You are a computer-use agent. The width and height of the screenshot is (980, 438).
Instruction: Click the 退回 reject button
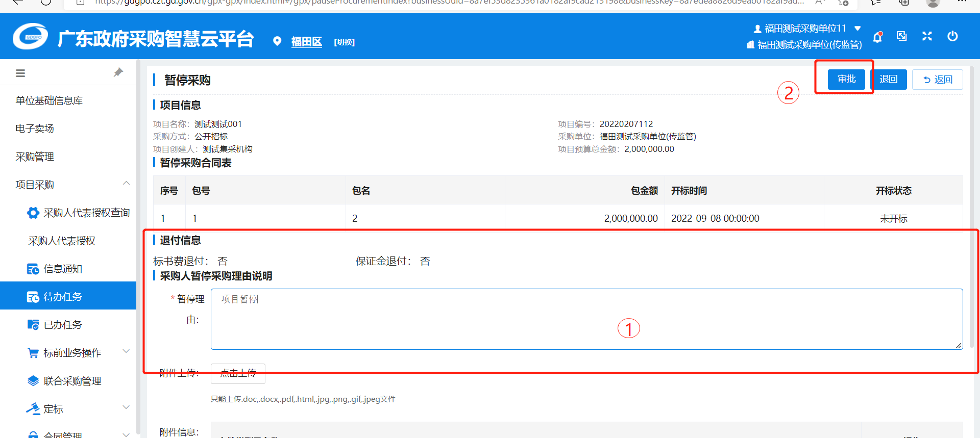click(889, 80)
